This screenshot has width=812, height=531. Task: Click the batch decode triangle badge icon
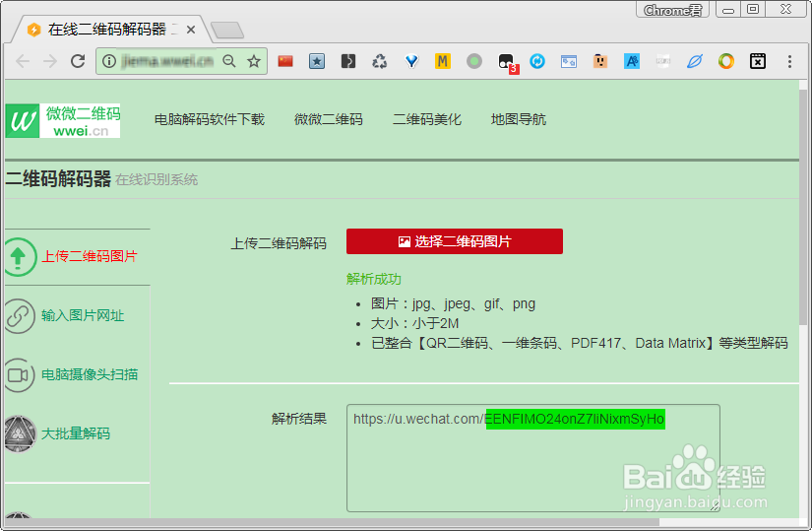[x=20, y=433]
